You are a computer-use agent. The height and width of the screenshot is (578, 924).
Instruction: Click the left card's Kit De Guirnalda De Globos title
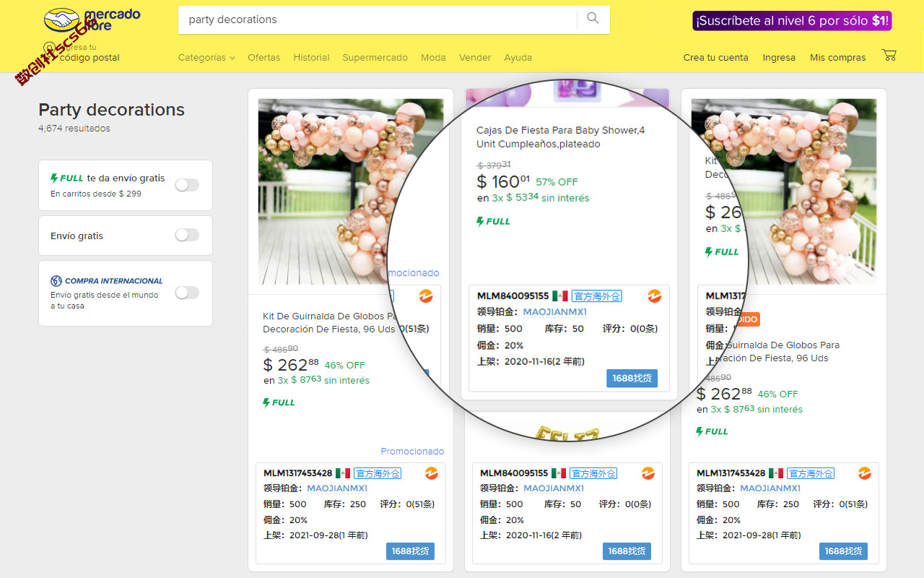330,322
